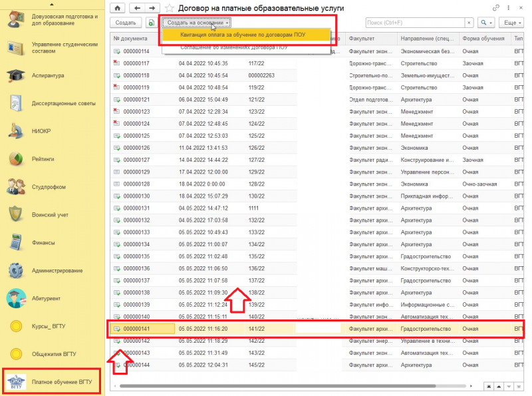Sort by Направление (спец... column header
The image size is (532, 396).
pyautogui.click(x=428, y=39)
